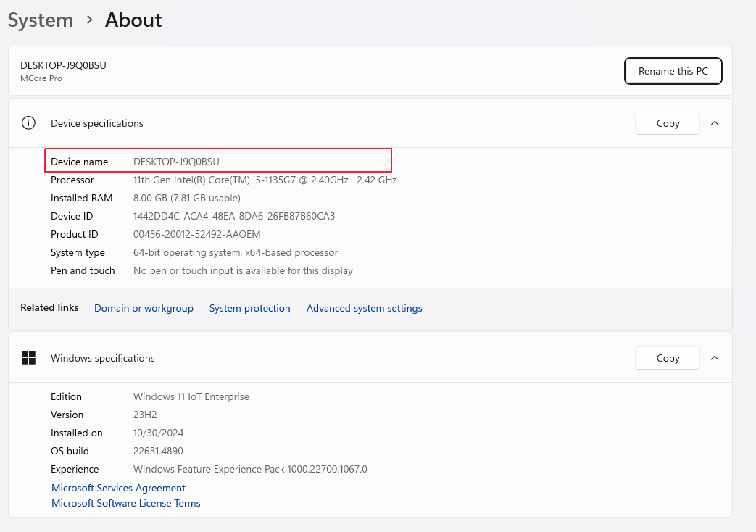Viewport: 756px width, 532px height.
Task: Select the Windows Feature Experience Pack value
Action: click(x=250, y=469)
